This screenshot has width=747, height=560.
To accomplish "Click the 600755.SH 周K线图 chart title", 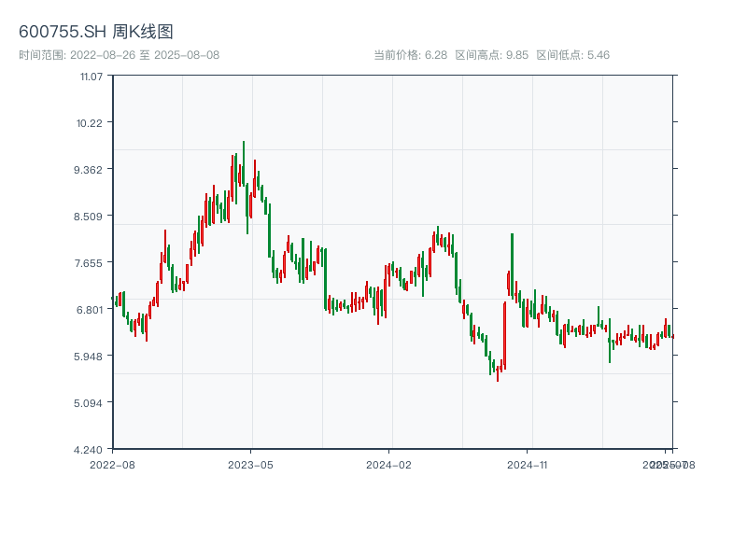I will tap(96, 33).
